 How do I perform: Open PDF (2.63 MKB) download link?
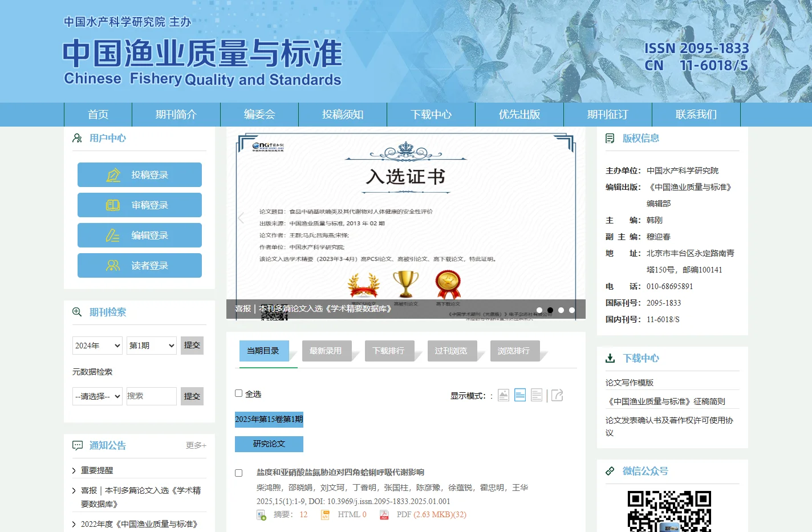[432, 515]
